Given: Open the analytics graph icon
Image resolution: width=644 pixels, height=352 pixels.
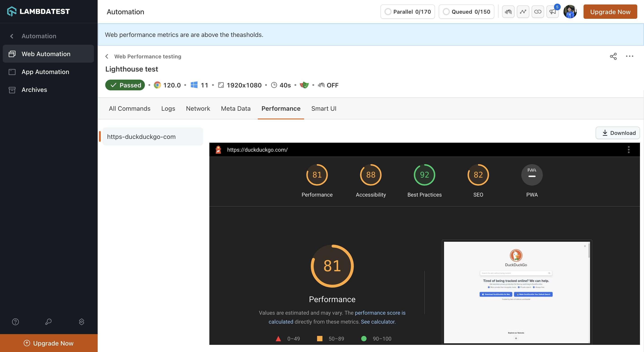Looking at the screenshot, I should click(x=523, y=12).
